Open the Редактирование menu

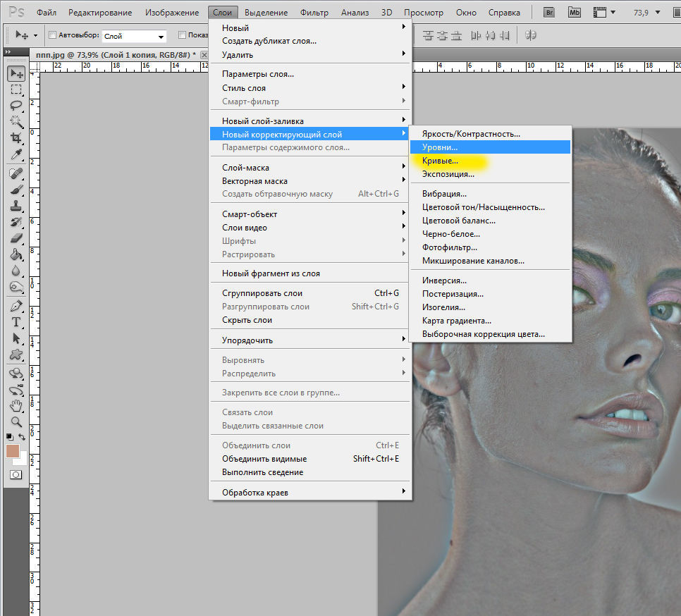[x=100, y=13]
